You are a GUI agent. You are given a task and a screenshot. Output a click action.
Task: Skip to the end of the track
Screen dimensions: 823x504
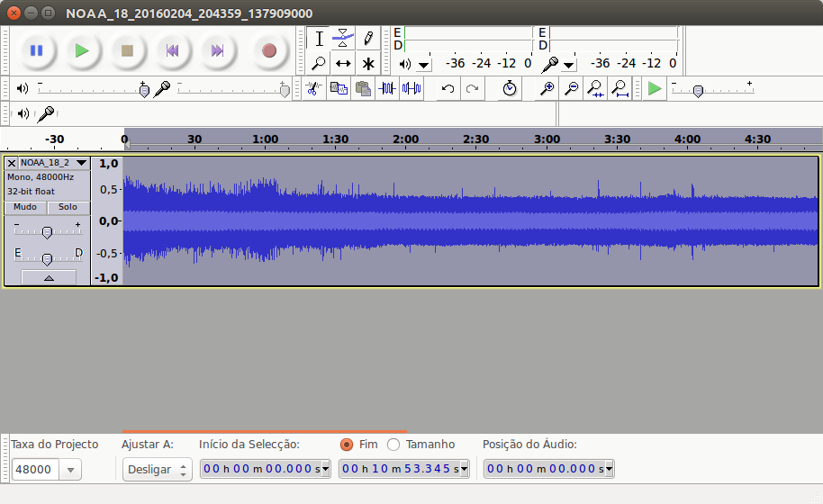[217, 50]
